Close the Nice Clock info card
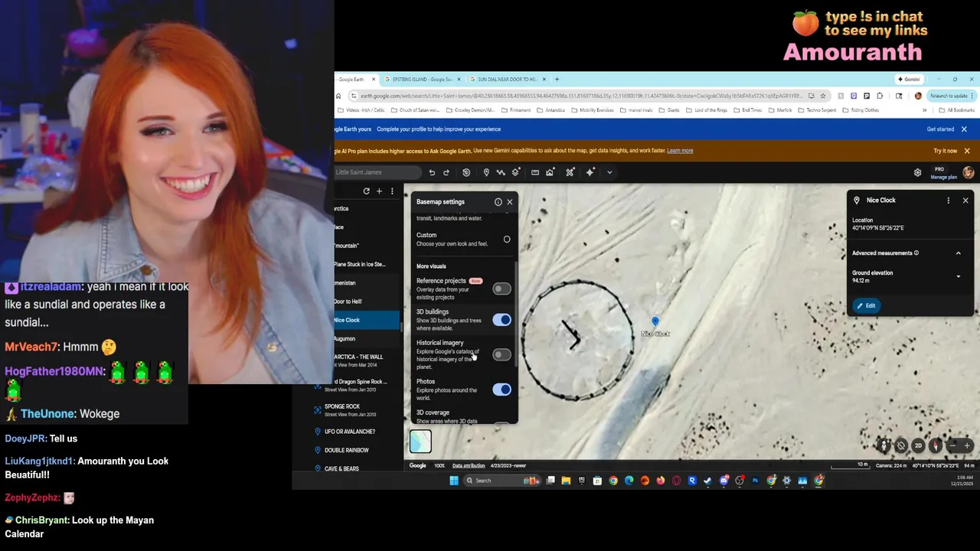The image size is (980, 551). click(x=965, y=201)
